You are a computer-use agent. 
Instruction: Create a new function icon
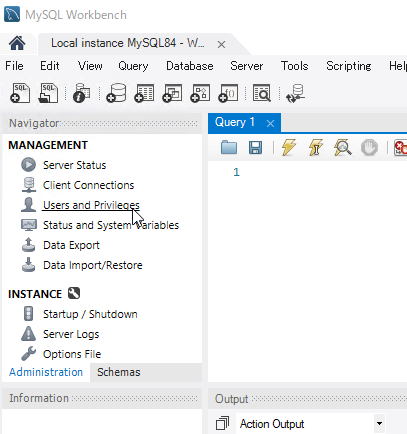click(x=228, y=93)
